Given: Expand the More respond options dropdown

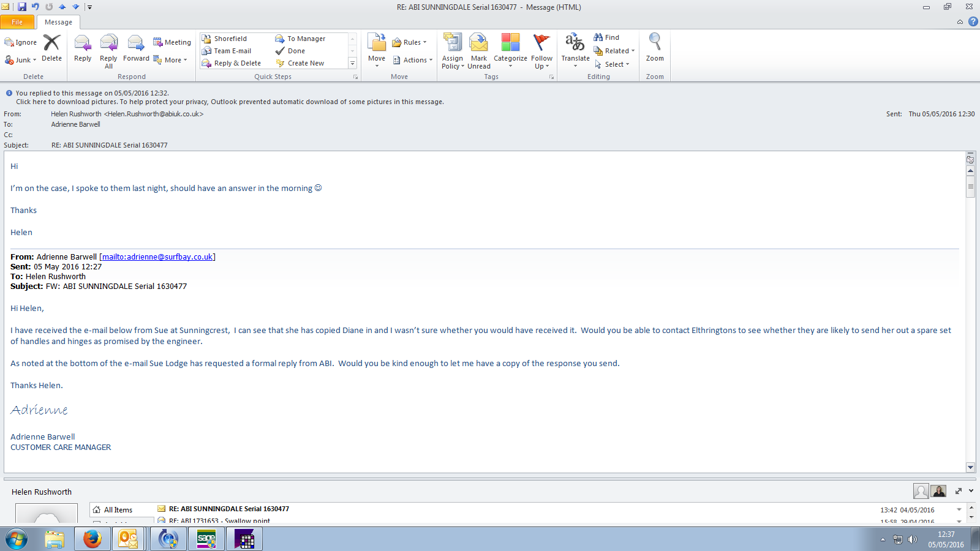Looking at the screenshot, I should [x=170, y=60].
